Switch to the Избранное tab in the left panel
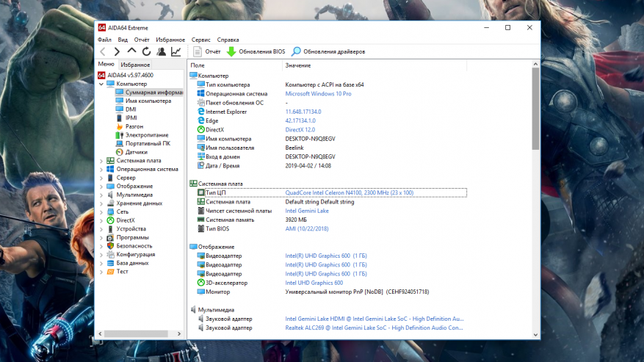 135,65
